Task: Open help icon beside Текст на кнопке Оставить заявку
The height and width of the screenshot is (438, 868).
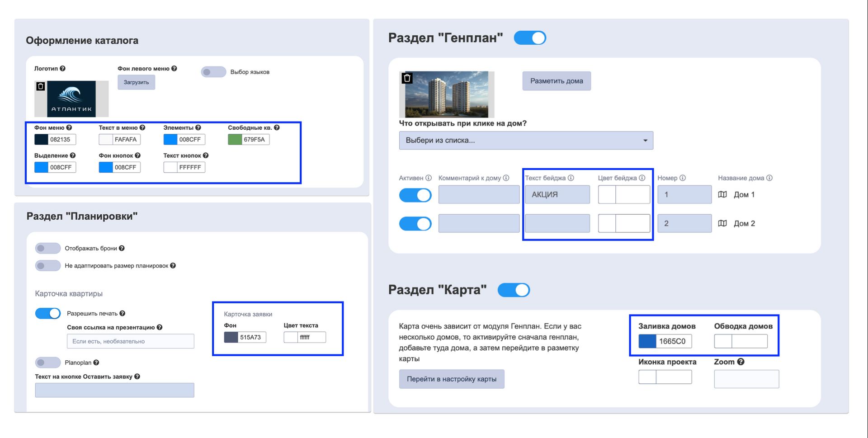Action: click(137, 377)
